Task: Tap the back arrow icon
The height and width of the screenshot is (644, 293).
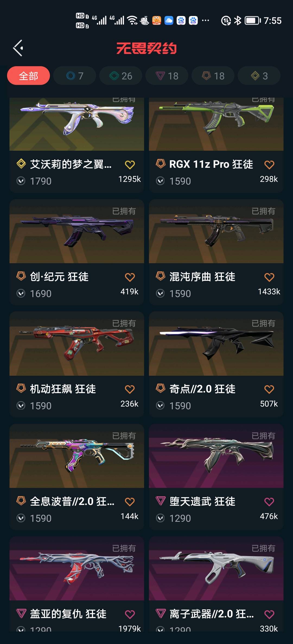Action: click(18, 48)
